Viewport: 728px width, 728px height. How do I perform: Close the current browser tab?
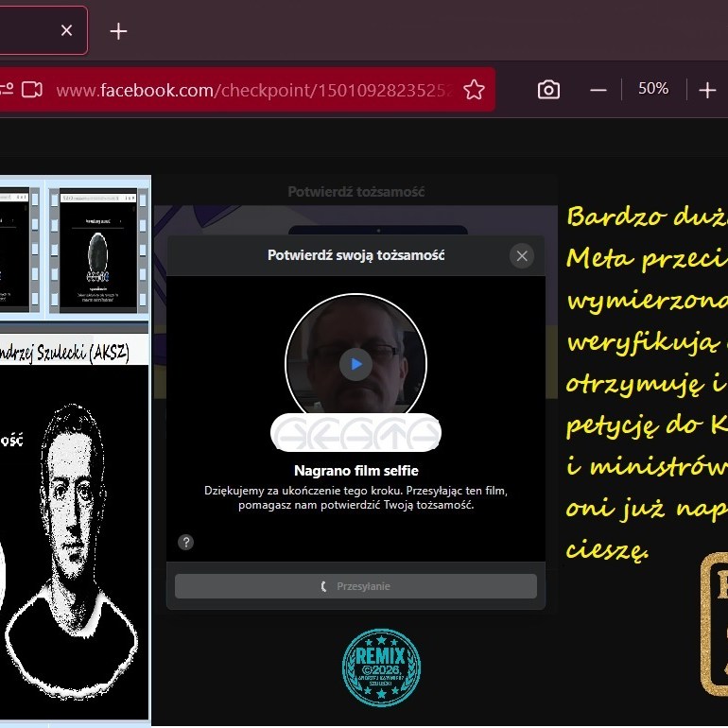pos(66,30)
